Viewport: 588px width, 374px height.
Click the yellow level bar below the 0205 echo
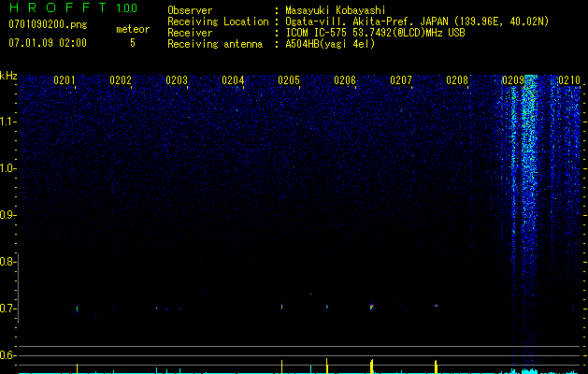(x=281, y=367)
